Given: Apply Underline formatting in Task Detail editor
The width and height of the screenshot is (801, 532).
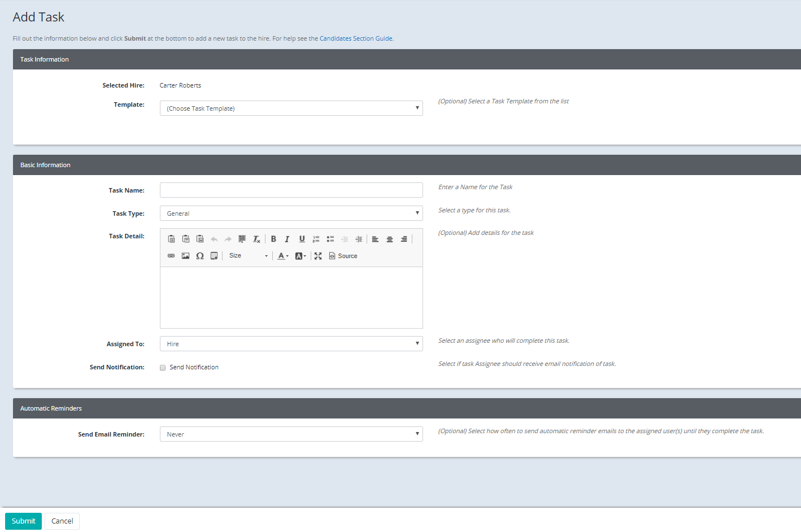Looking at the screenshot, I should [x=302, y=238].
